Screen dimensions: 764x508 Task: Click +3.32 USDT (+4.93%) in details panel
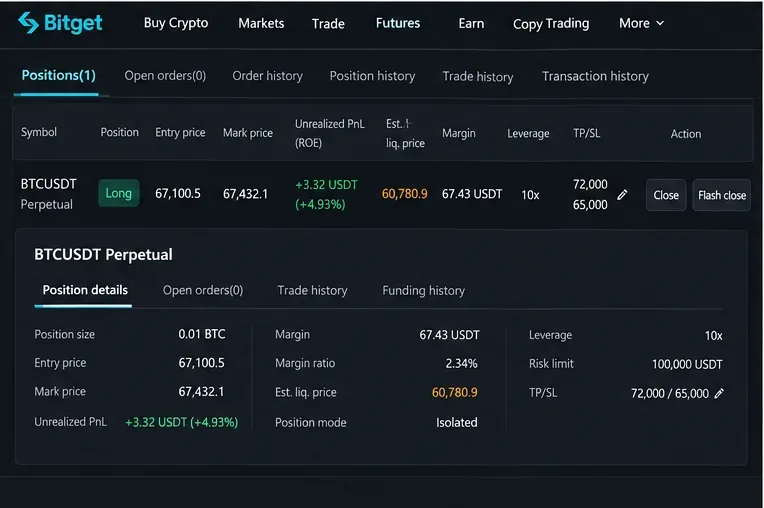coord(182,422)
